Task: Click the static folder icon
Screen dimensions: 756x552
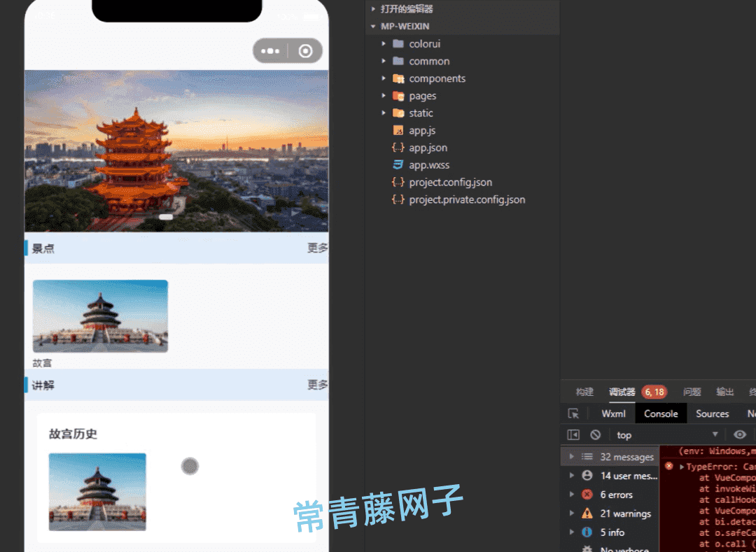Action: tap(398, 113)
